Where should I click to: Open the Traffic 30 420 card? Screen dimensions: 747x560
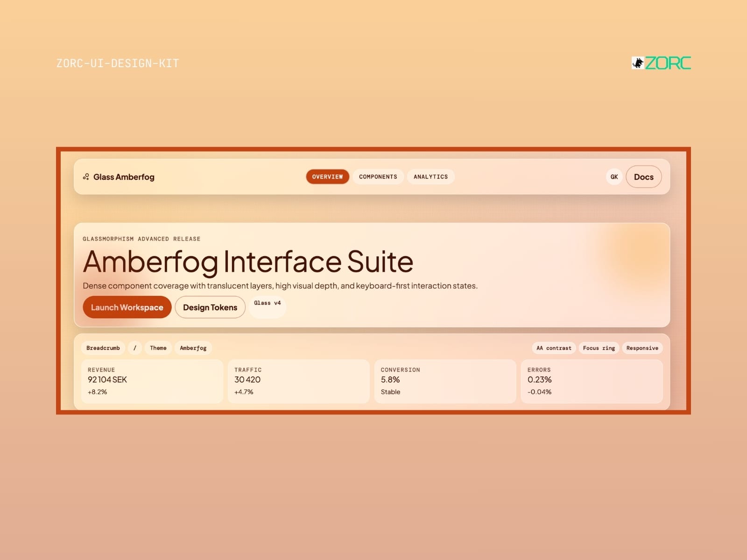tap(299, 381)
